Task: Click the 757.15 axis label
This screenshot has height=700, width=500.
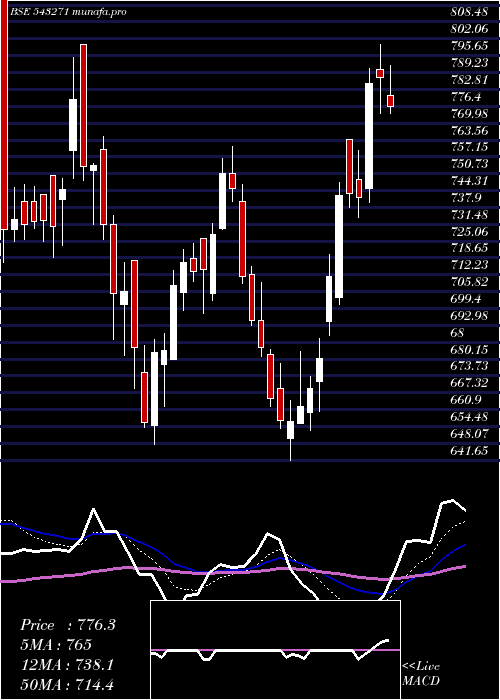Action: [469, 147]
